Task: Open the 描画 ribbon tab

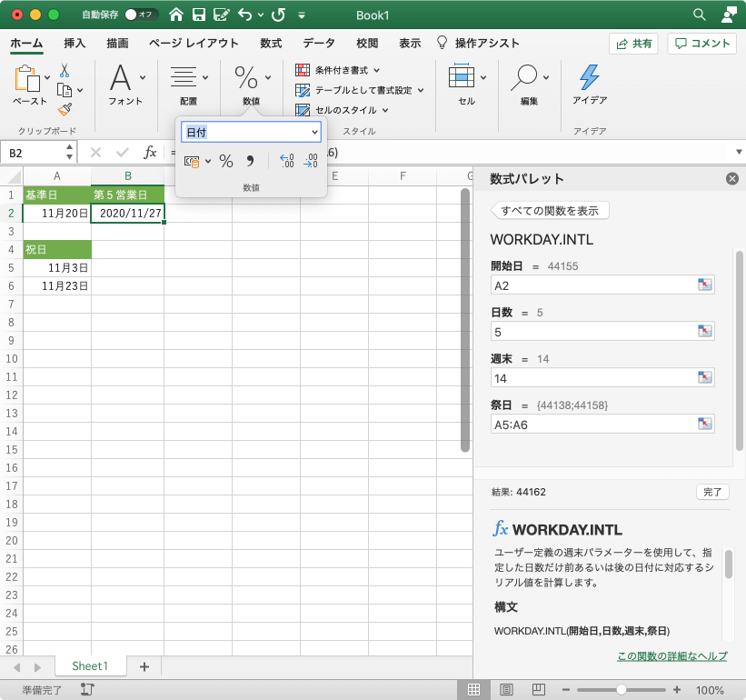Action: (117, 44)
